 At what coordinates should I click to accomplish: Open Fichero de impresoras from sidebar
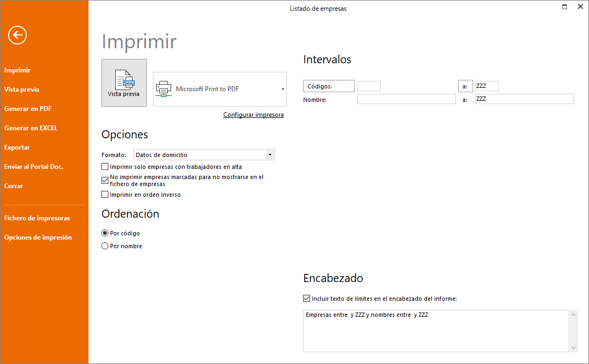pyautogui.click(x=37, y=218)
